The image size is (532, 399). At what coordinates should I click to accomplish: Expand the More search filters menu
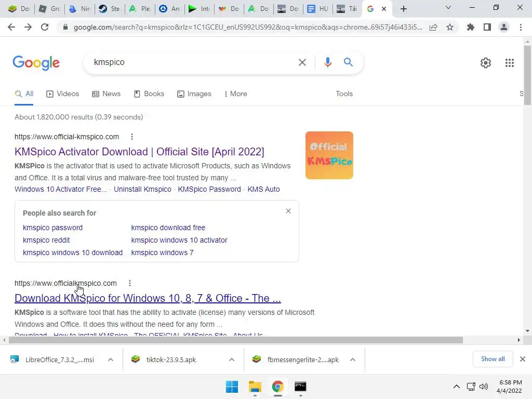click(235, 94)
